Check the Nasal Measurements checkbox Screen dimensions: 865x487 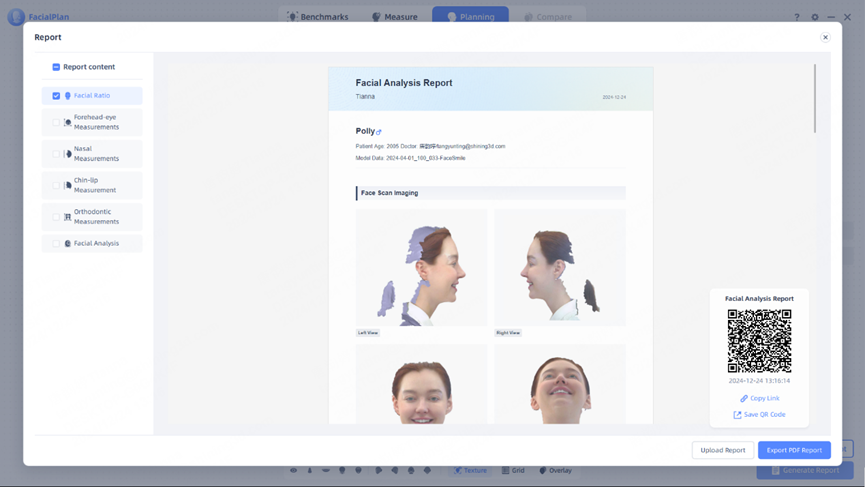(56, 154)
